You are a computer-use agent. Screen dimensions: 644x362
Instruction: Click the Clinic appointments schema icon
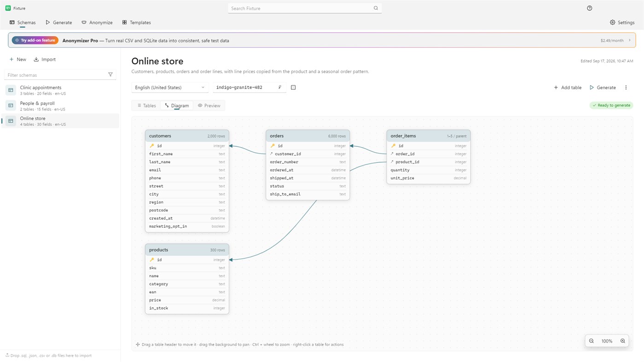click(x=11, y=90)
